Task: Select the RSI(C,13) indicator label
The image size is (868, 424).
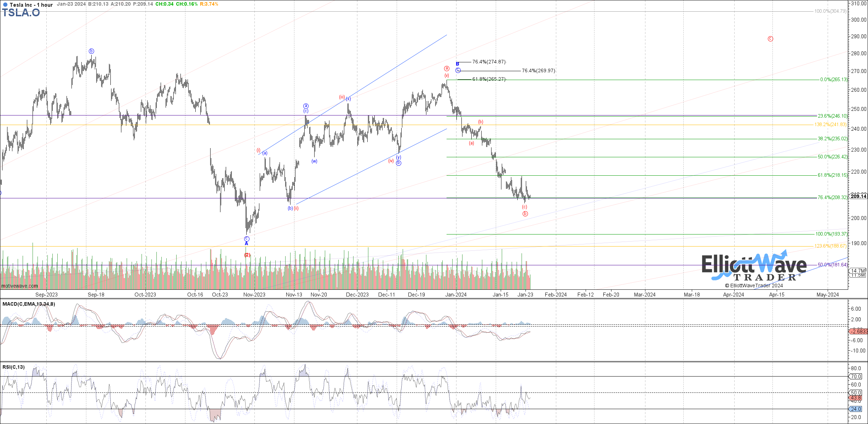Action: [x=13, y=367]
